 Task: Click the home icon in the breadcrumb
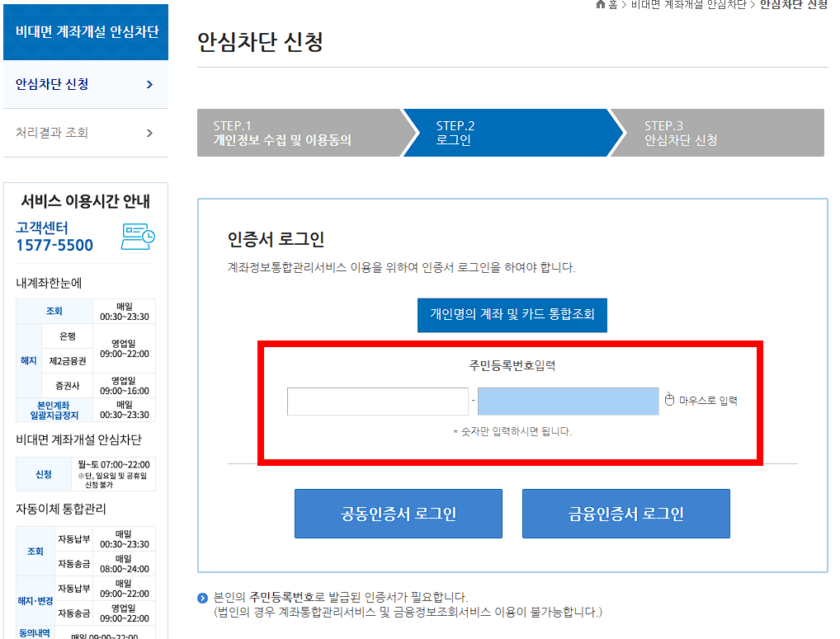[601, 5]
